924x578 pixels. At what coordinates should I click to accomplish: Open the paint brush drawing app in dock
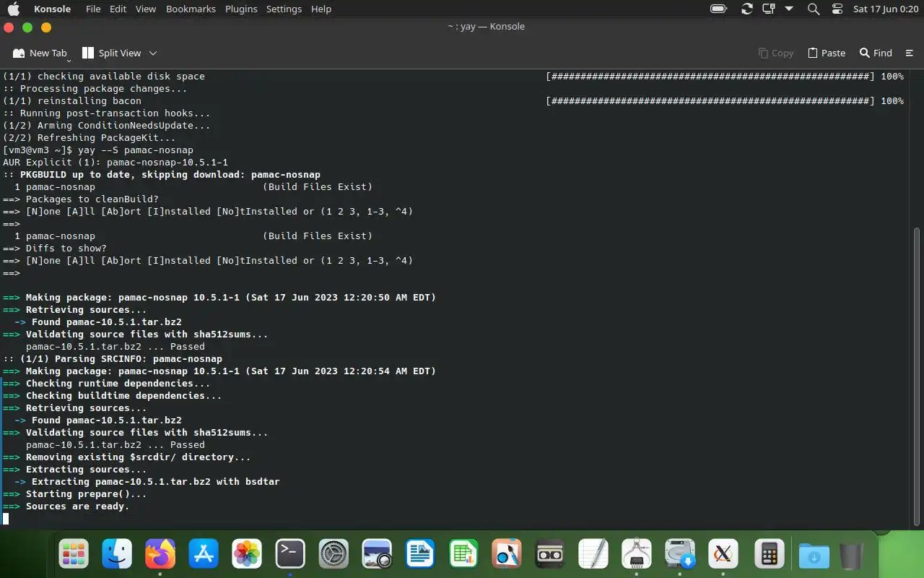click(507, 554)
